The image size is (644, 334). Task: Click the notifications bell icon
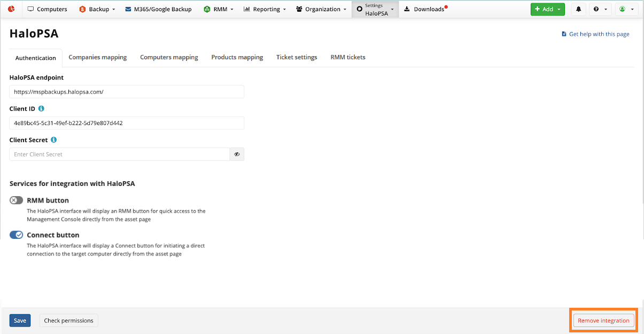point(578,9)
